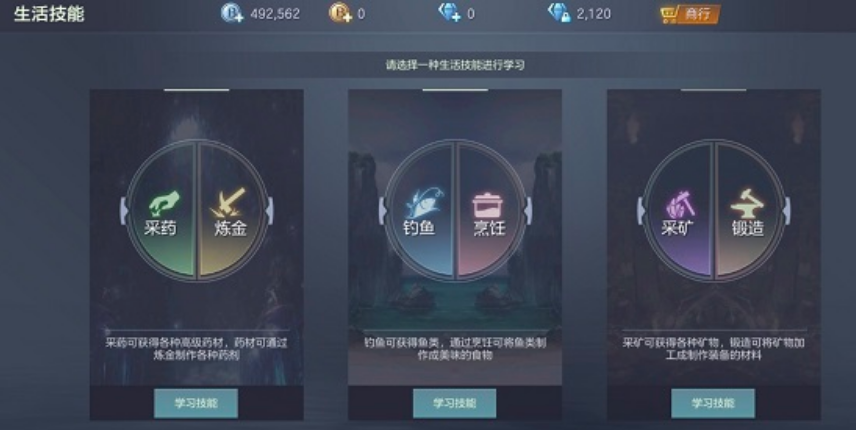Learn the herb and alchemy skill (学习技能)
Viewport: 856px width, 430px height.
196,403
